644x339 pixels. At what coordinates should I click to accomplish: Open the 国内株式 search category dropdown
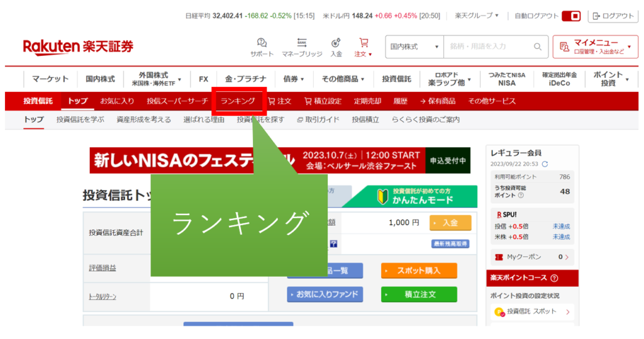pyautogui.click(x=414, y=47)
